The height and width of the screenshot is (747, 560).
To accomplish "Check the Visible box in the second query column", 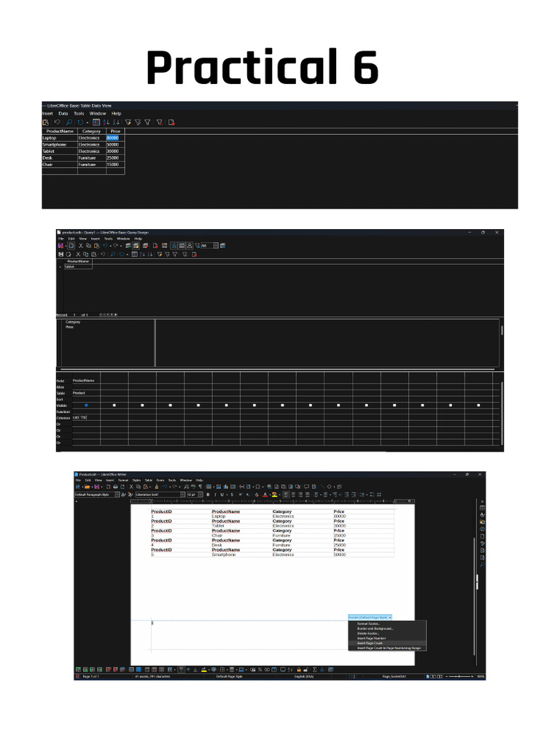I will pyautogui.click(x=114, y=405).
